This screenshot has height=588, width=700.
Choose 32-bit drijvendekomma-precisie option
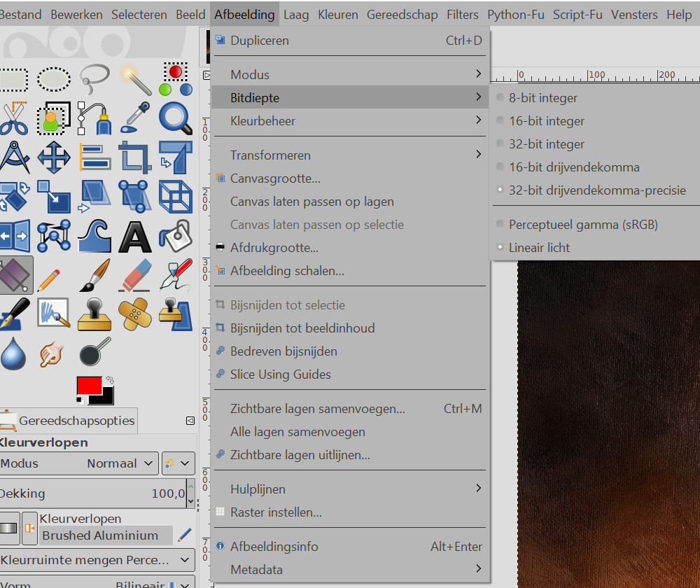click(596, 190)
